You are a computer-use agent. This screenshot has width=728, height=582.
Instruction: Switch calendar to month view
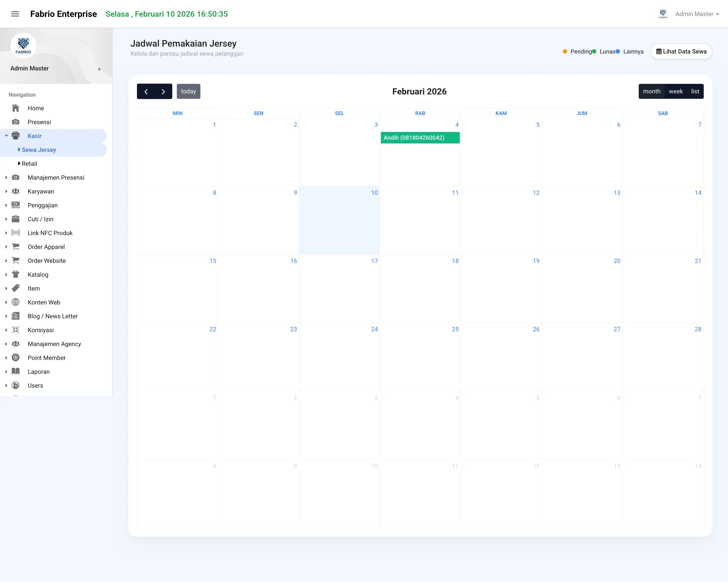pos(651,91)
